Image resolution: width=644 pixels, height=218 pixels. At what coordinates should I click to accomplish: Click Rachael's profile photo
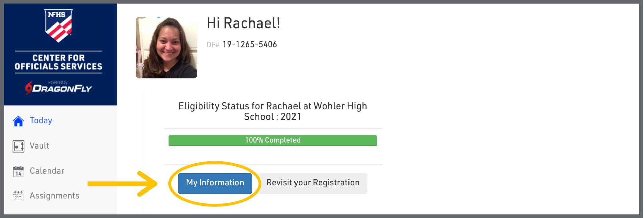[x=166, y=48]
